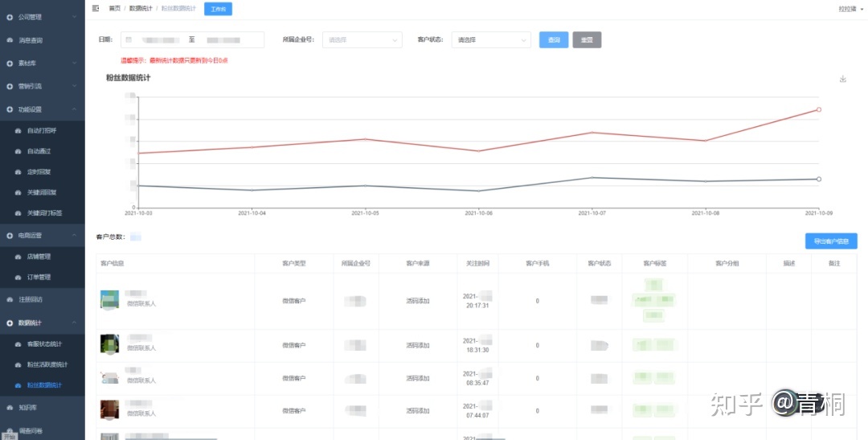Click 首页 in the breadcrumb

point(115,8)
